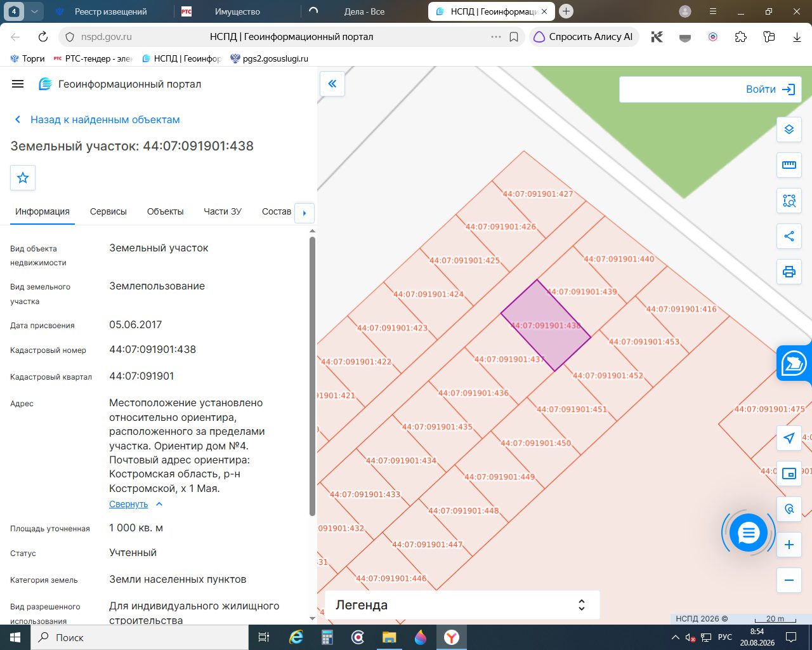This screenshot has width=812, height=650.
Task: Zoom out the map with minus button
Action: click(x=789, y=580)
